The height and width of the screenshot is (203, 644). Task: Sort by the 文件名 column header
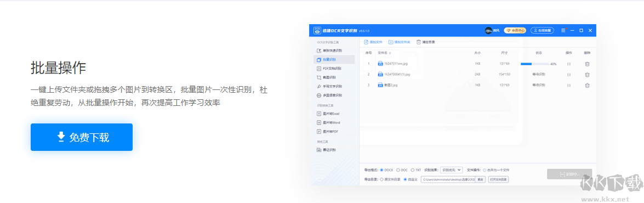point(383,53)
